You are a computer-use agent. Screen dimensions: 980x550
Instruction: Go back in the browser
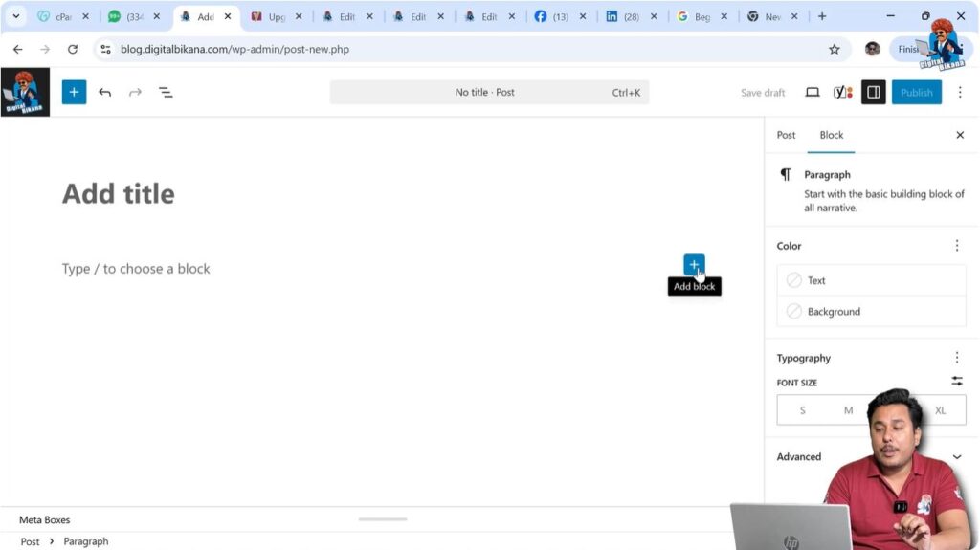coord(17,49)
